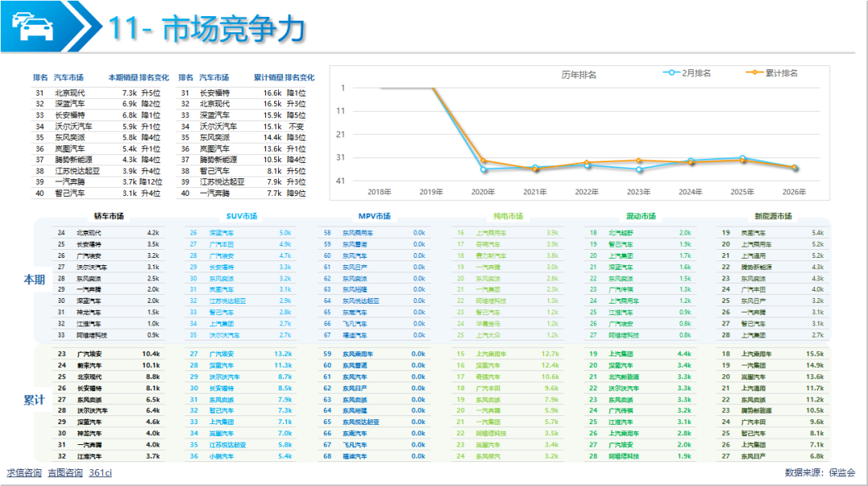
Task: Open the 吉图咨询 link
Action: 65,472
